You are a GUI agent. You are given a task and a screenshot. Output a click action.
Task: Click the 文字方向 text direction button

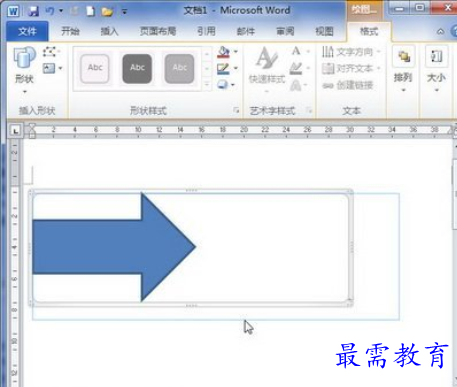click(351, 52)
